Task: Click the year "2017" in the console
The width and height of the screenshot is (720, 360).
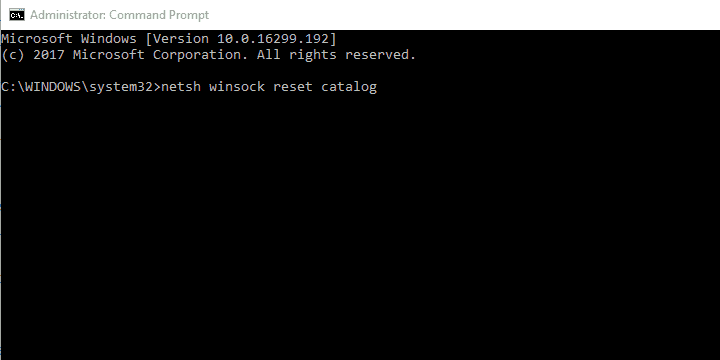Action: (49, 55)
